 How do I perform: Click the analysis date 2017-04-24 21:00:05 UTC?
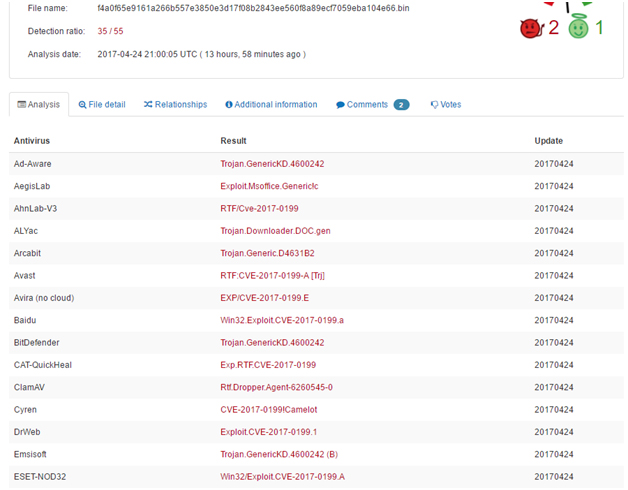pos(147,54)
